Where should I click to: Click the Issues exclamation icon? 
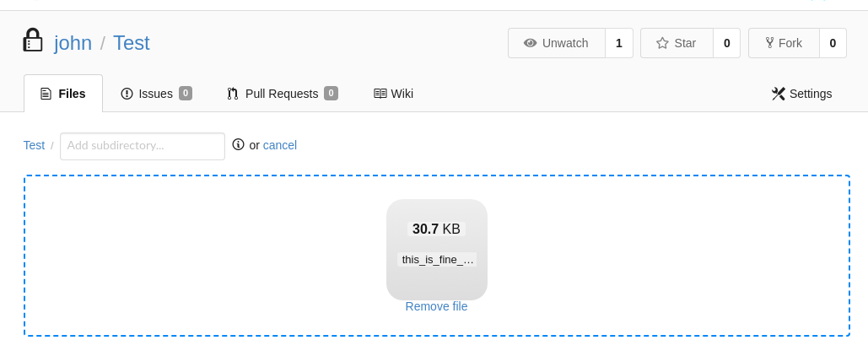point(127,94)
